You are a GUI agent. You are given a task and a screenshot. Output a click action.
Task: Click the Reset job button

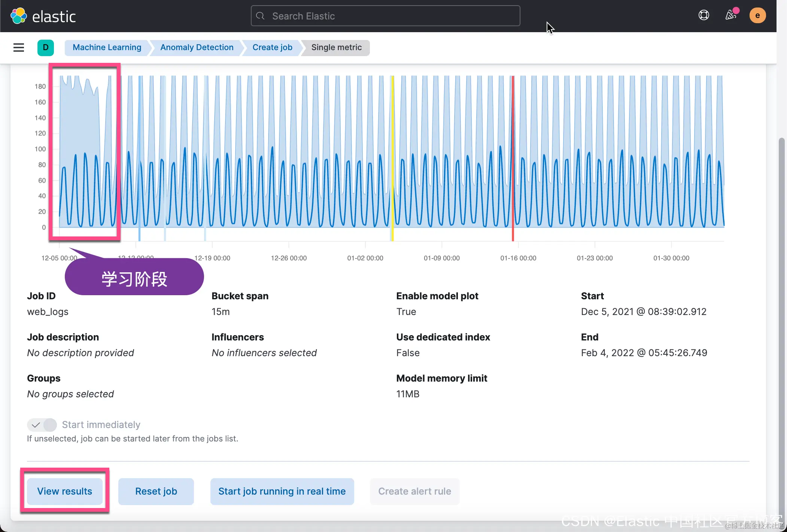[x=156, y=491]
